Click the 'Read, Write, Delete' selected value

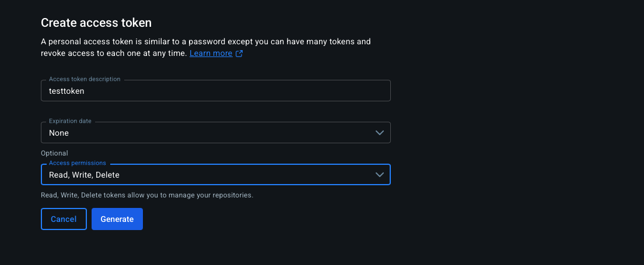[85, 175]
